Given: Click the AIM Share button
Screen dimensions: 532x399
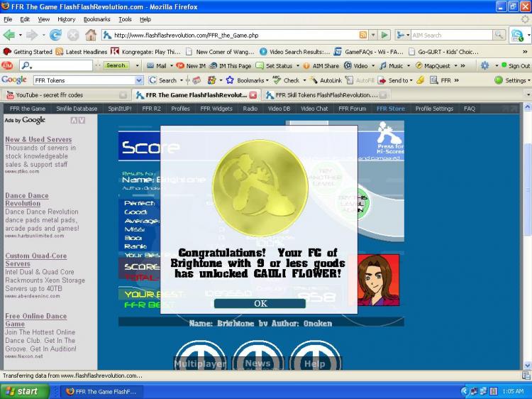Looking at the screenshot, I should click(321, 65).
